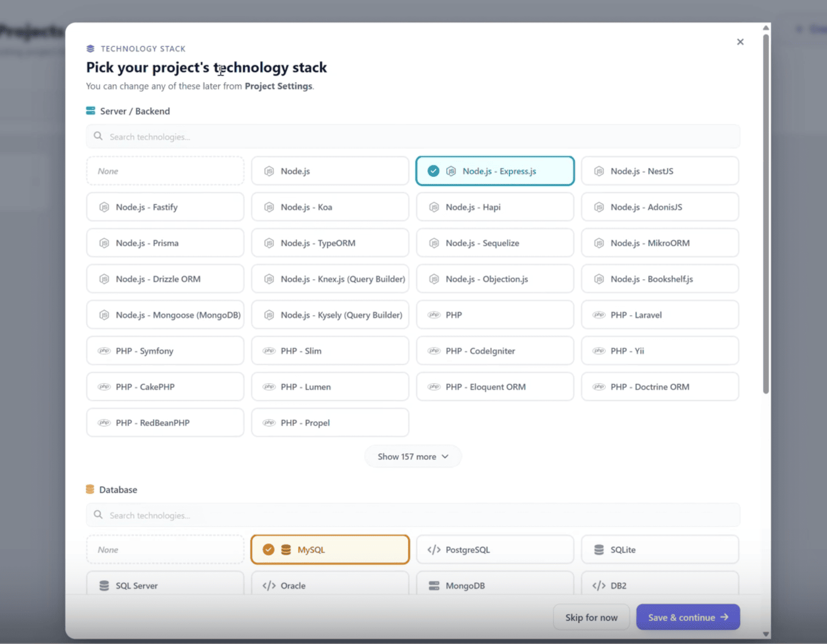Click the Node icon on Node.js - Prisma
The width and height of the screenshot is (827, 644).
coord(104,243)
